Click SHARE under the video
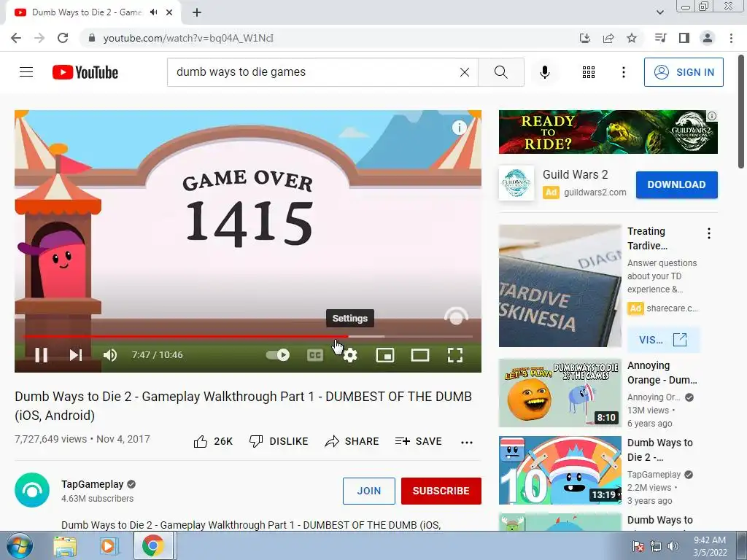Screen dimensions: 747x560 [x=352, y=441]
